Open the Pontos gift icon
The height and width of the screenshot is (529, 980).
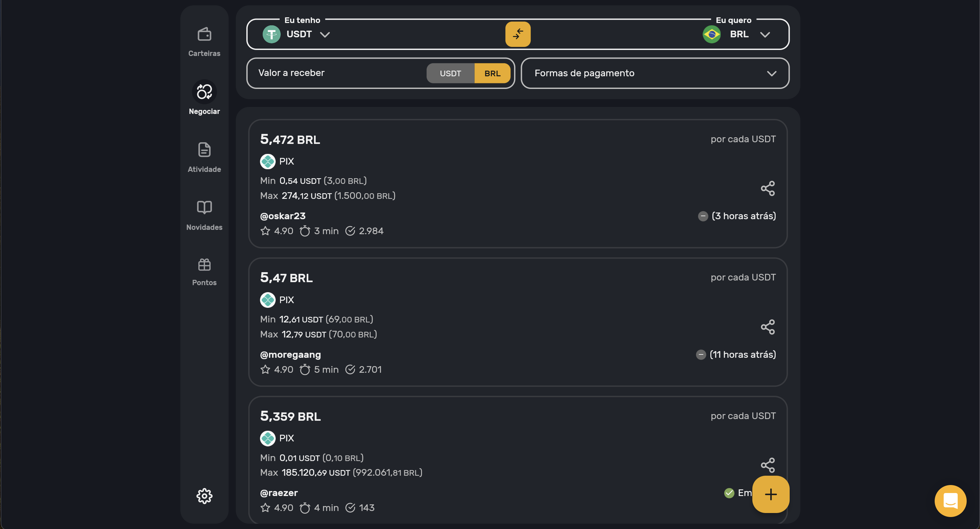(x=204, y=271)
